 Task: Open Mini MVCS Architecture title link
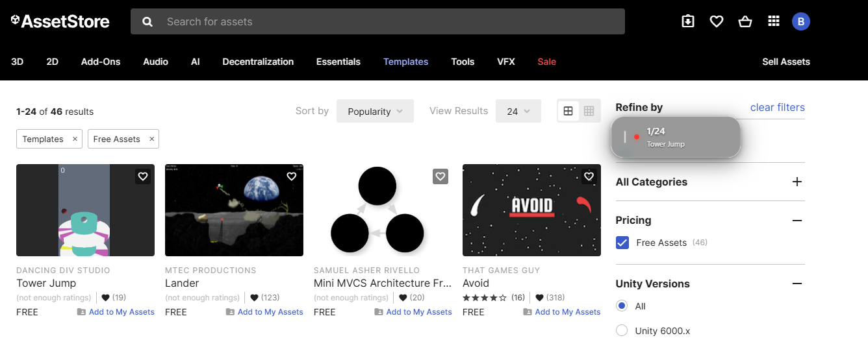click(383, 283)
